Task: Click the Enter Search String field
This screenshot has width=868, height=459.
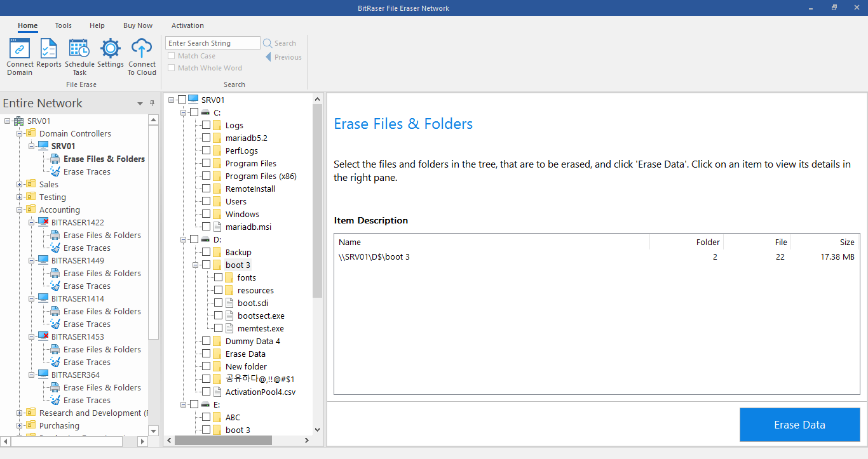Action: [x=213, y=43]
